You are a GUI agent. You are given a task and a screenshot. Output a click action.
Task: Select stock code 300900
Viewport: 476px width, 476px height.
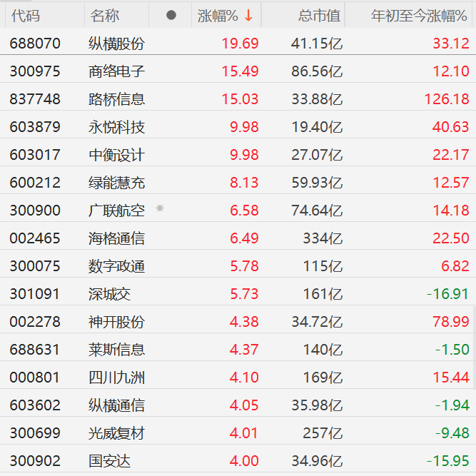(x=35, y=211)
